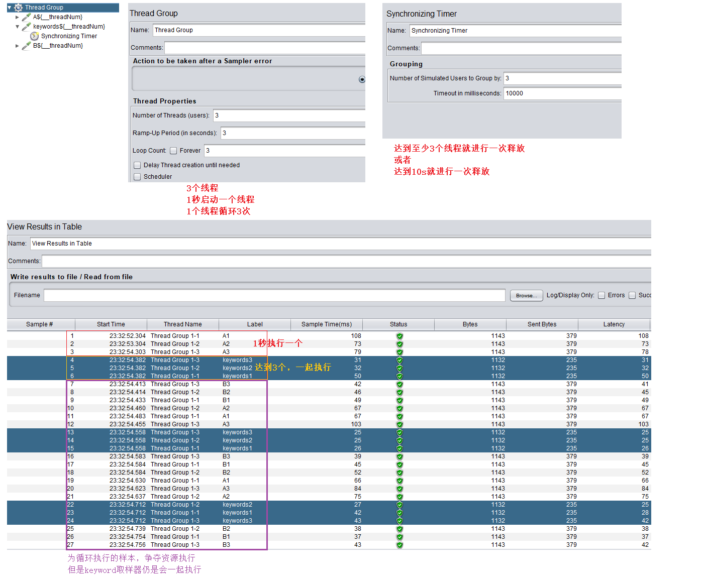Expand the A${__threadNum} tree node

(17, 17)
